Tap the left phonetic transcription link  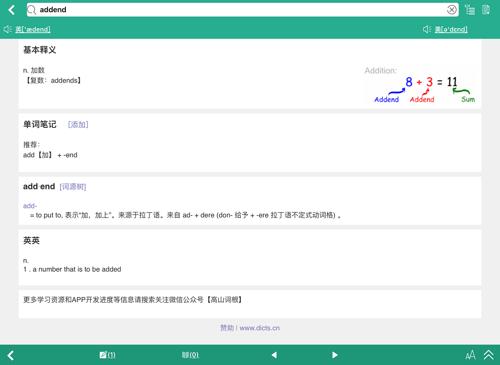[33, 29]
